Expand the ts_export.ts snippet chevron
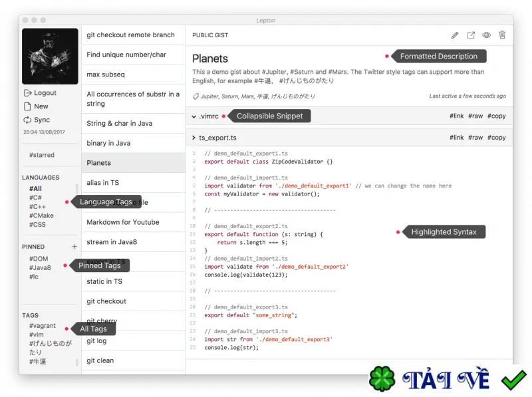 pyautogui.click(x=194, y=138)
